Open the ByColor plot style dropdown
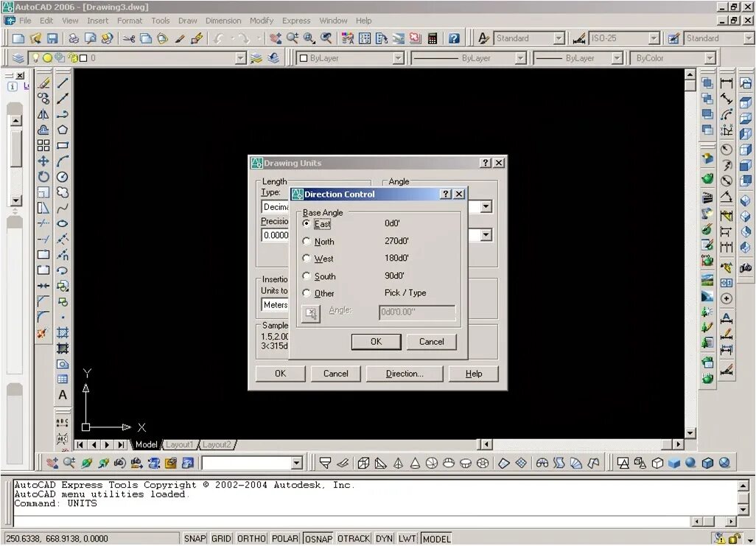This screenshot has width=756, height=546. pos(710,58)
